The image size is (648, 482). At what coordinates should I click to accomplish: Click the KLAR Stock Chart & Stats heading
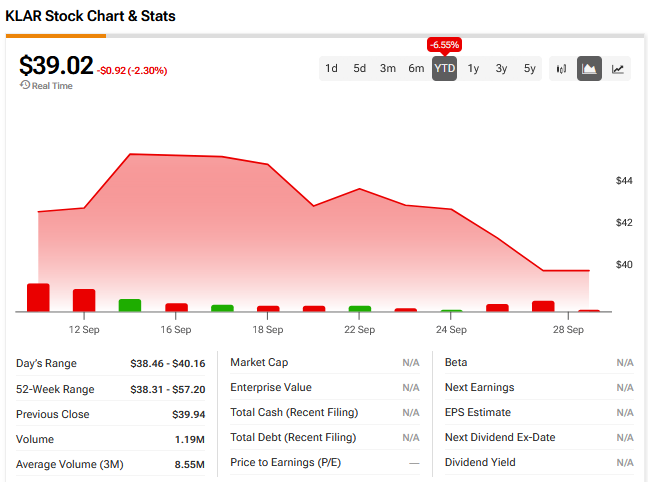pyautogui.click(x=90, y=16)
